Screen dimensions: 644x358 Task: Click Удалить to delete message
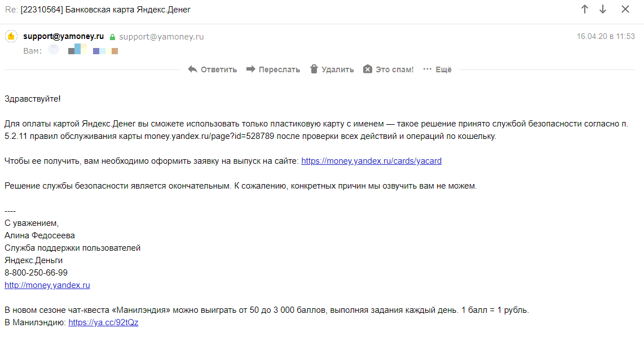click(x=338, y=69)
